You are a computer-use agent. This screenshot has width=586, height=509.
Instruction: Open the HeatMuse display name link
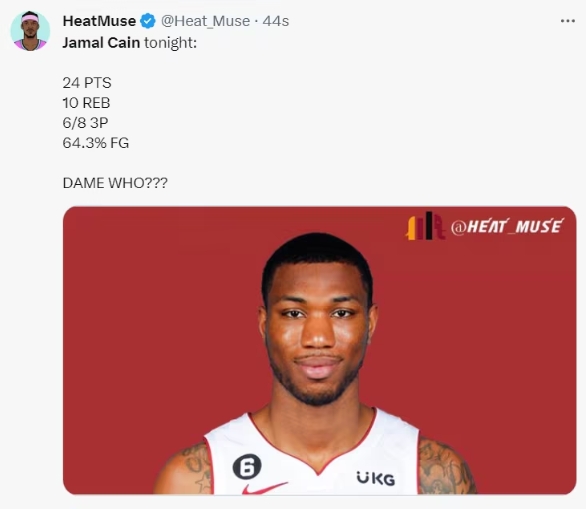pyautogui.click(x=99, y=21)
